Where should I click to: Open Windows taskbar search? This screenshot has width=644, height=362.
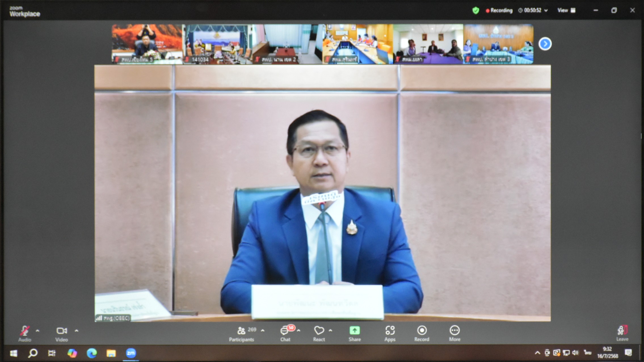pyautogui.click(x=33, y=353)
